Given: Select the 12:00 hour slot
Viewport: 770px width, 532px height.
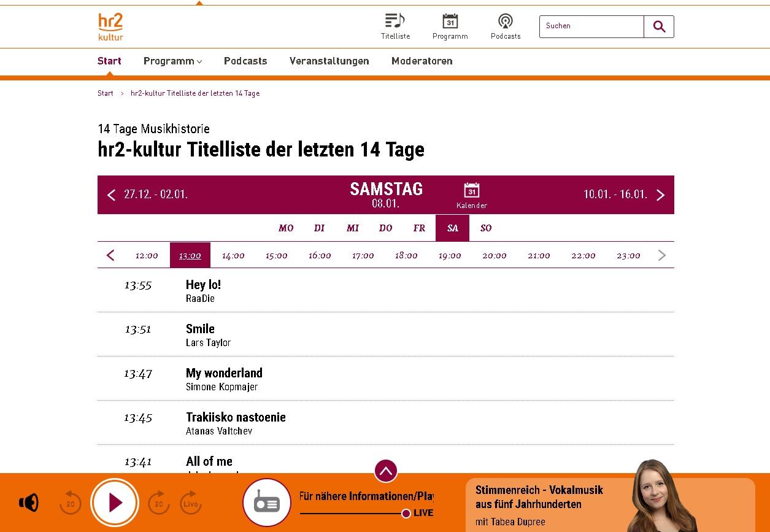Looking at the screenshot, I should point(147,255).
